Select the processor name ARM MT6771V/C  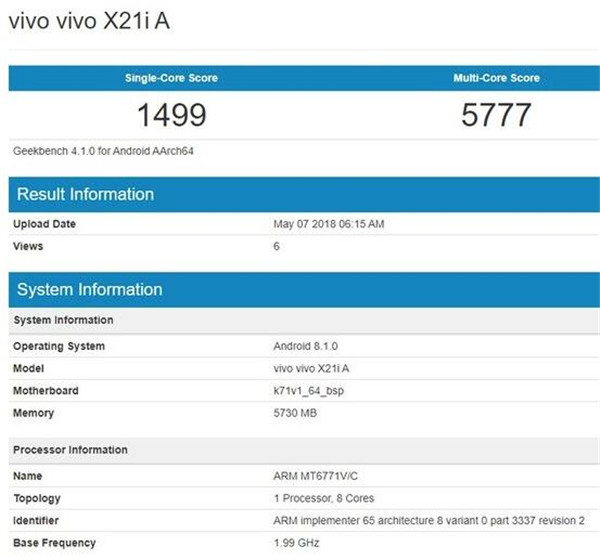(316, 476)
